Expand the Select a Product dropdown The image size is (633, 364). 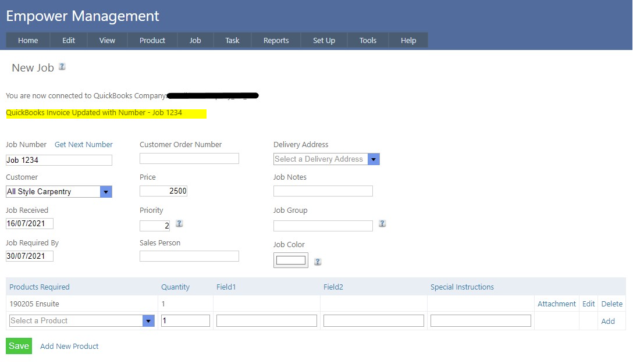click(x=148, y=321)
